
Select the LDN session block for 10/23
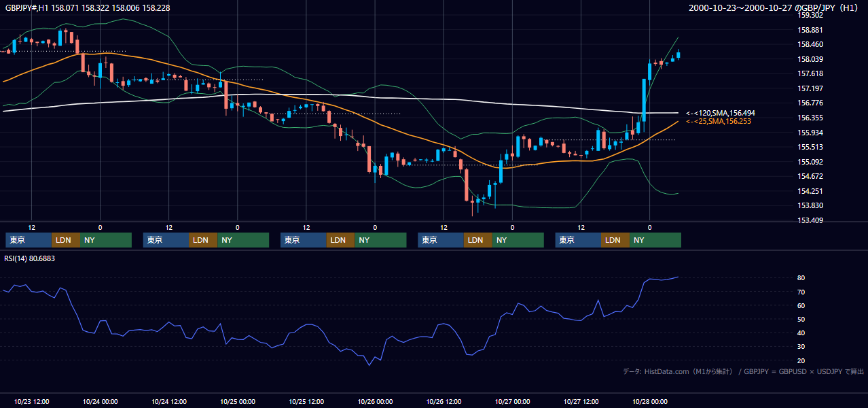65,240
